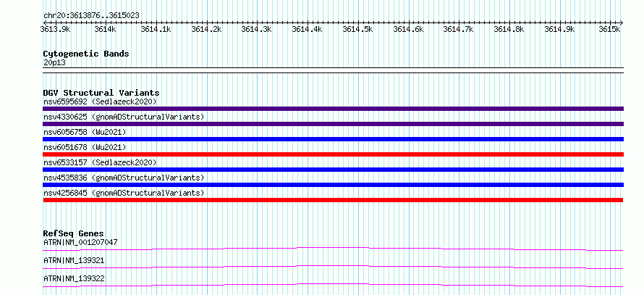
Task: Click the 3614.1k ruler tick label
Action: [x=156, y=29]
